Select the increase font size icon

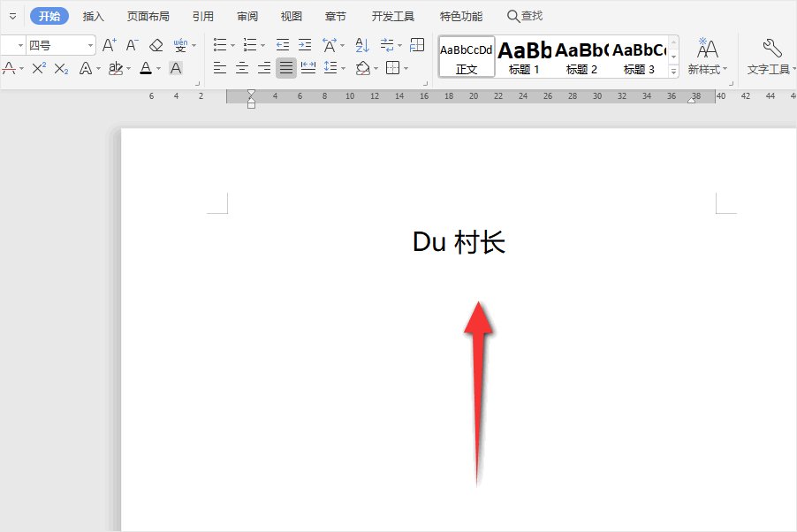click(108, 44)
